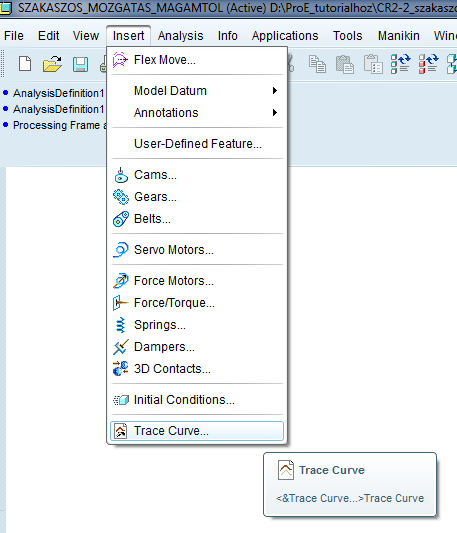Choose Annotations menu entry
The image size is (457, 533).
197,113
